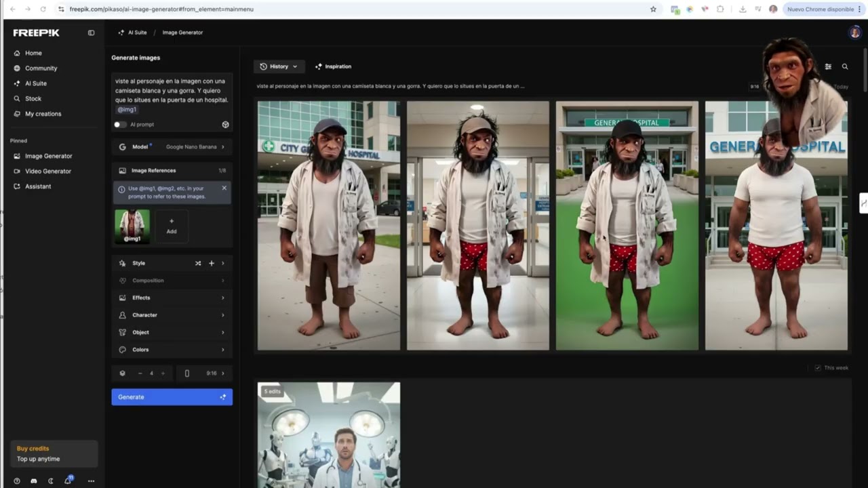Bookmark the page with star icon

pos(653,9)
